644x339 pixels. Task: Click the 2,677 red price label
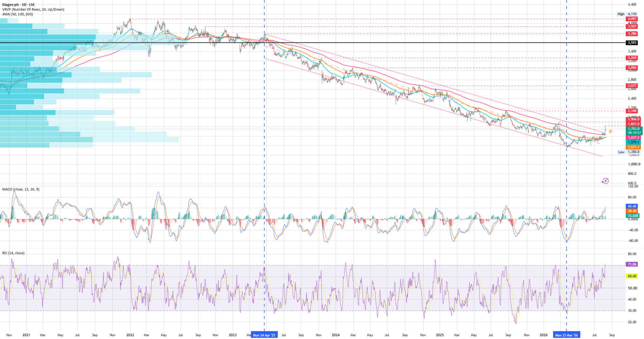point(632,86)
